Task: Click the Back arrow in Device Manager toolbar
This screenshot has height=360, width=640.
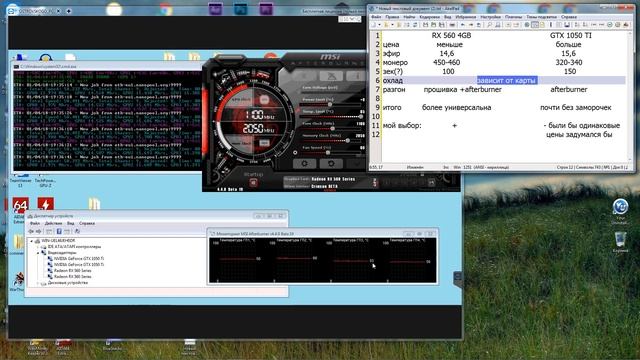Action: click(x=31, y=231)
